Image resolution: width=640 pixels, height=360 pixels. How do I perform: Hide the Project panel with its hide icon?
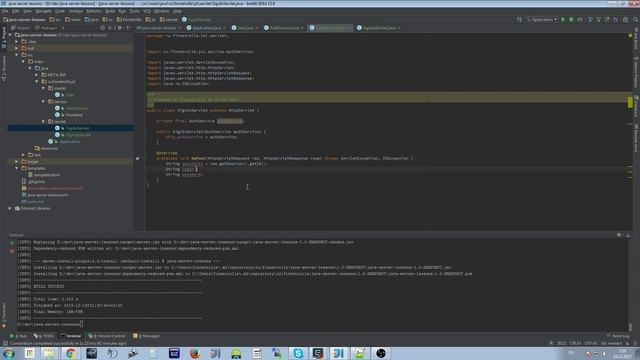(128, 28)
